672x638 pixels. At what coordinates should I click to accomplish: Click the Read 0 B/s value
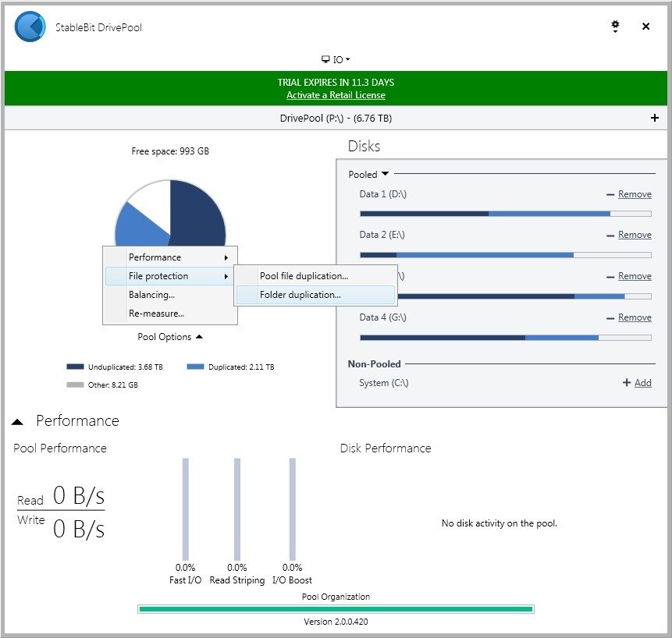click(79, 496)
